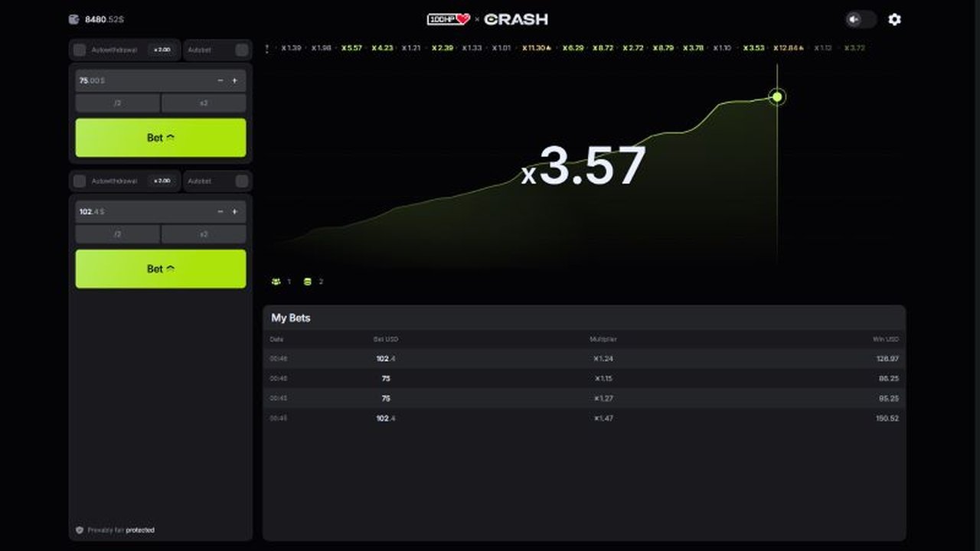
Task: Click the 8480.52$ balance amount
Action: pyautogui.click(x=104, y=19)
